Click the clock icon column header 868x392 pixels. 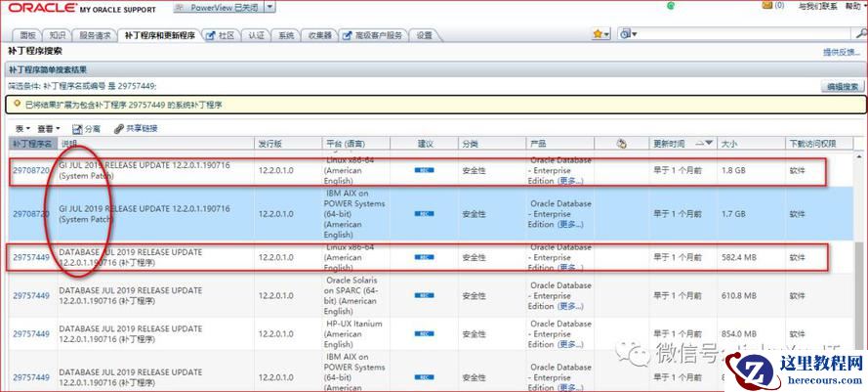(621, 144)
